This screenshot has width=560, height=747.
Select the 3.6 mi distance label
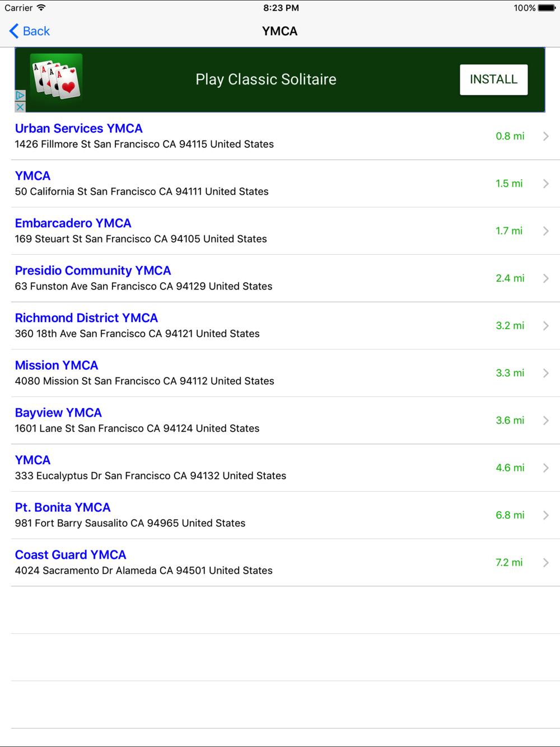tap(510, 421)
